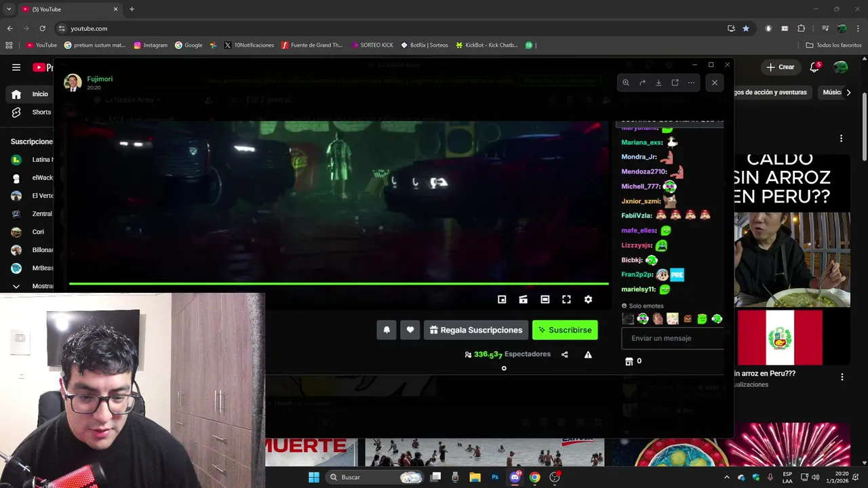Open Todos los favoritos folder
This screenshot has width=868, height=488.
pos(833,45)
